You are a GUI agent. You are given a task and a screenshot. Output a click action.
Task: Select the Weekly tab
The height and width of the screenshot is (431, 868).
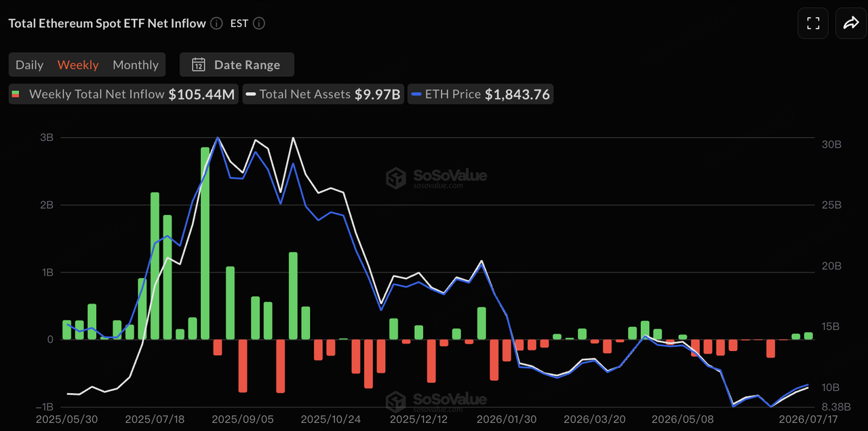[x=78, y=65]
